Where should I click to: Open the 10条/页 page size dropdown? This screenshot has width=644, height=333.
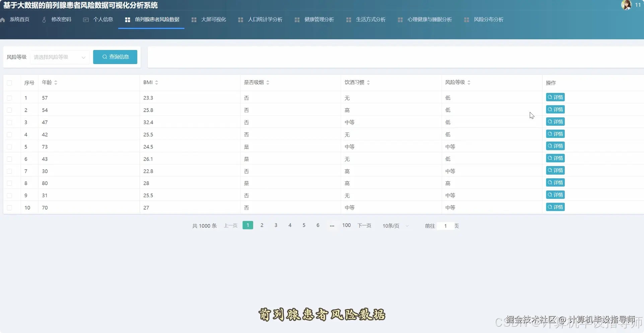point(395,226)
